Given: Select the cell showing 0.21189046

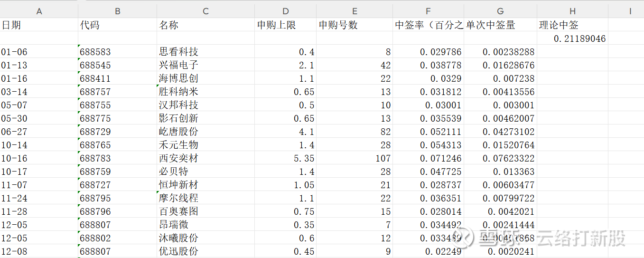Looking at the screenshot, I should pyautogui.click(x=579, y=39).
